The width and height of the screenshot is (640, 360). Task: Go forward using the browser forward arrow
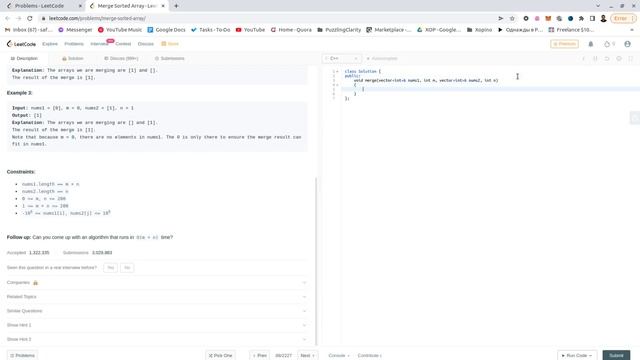tap(18, 18)
